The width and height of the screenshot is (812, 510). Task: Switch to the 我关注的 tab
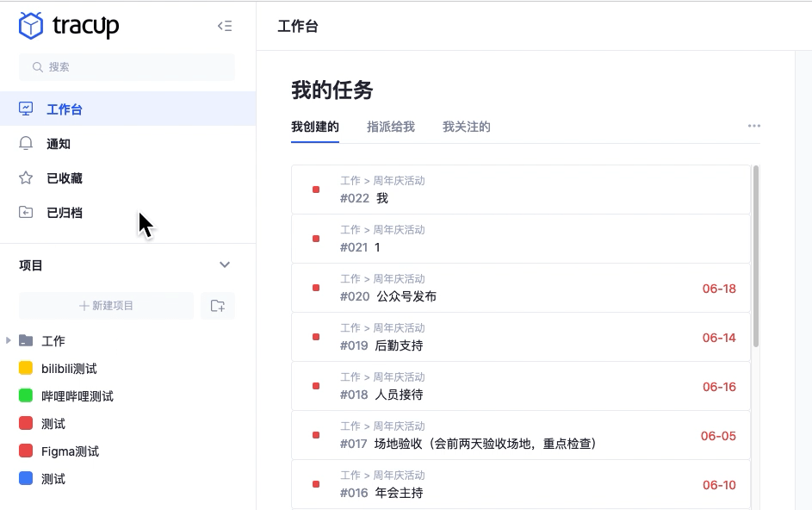click(x=466, y=126)
